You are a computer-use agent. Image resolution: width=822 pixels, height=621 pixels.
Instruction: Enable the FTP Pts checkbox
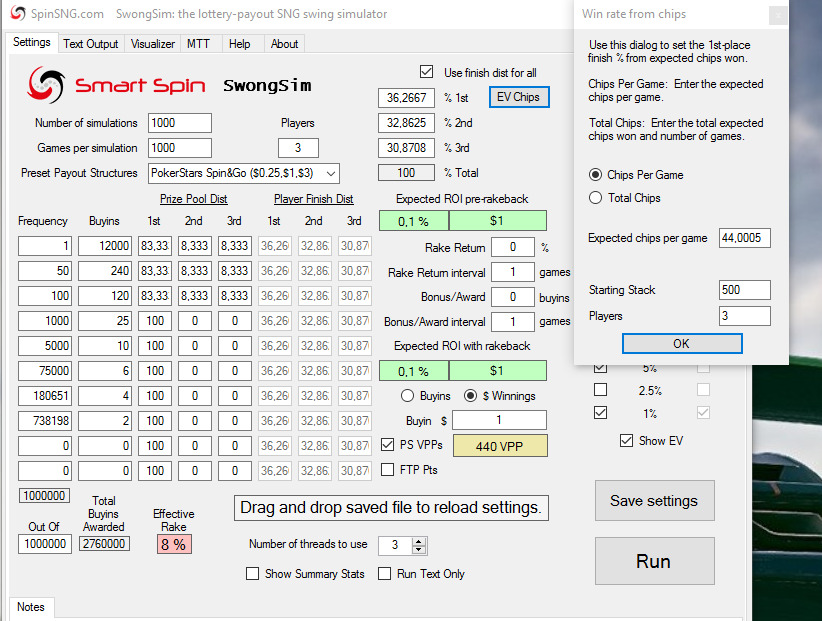pyautogui.click(x=387, y=470)
